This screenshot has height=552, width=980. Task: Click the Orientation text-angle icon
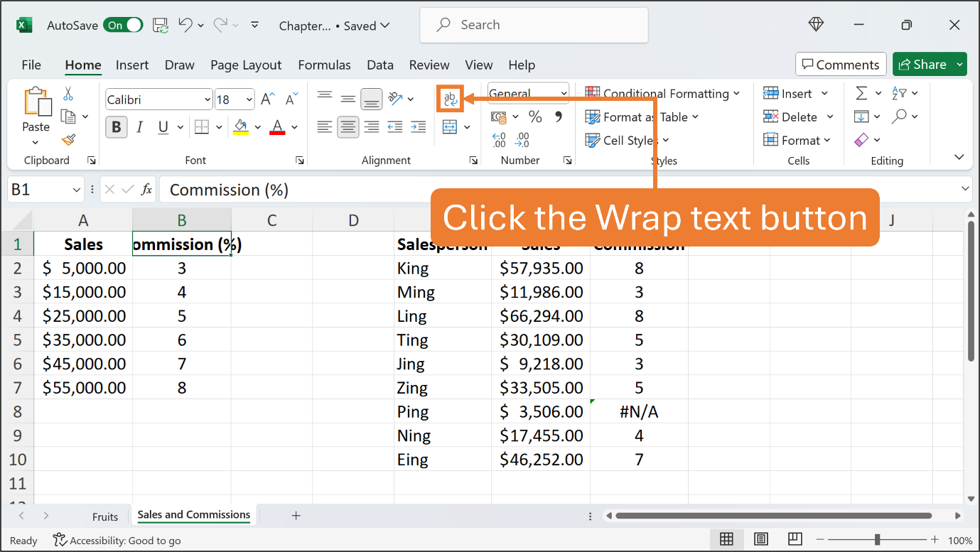pos(396,98)
